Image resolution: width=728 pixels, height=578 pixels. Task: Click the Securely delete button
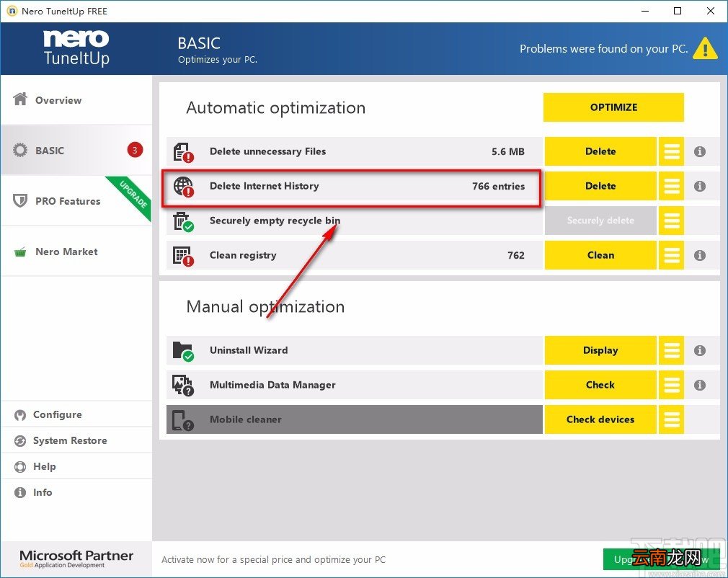[x=600, y=221]
